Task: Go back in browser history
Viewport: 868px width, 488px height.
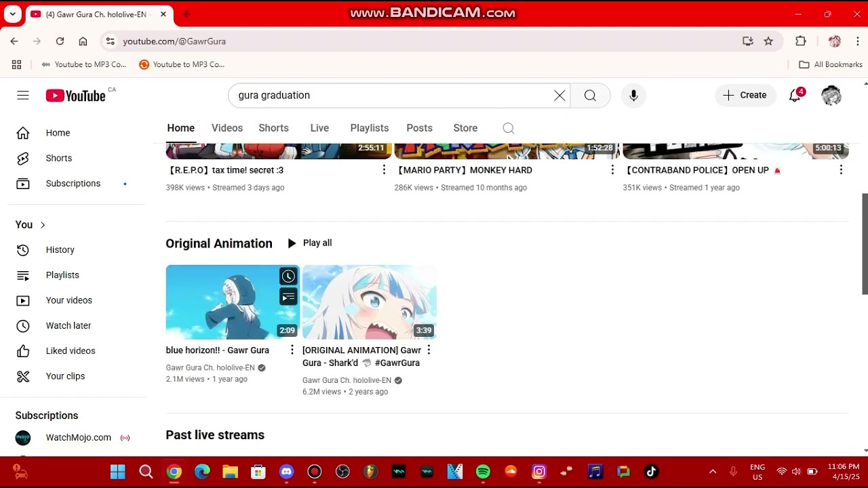Action: pyautogui.click(x=14, y=41)
